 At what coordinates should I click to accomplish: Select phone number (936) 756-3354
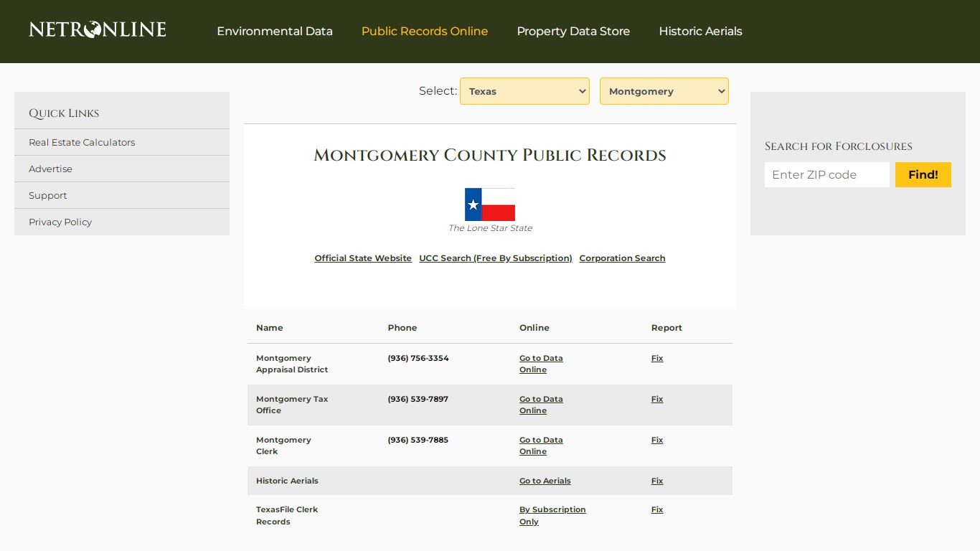click(x=418, y=358)
